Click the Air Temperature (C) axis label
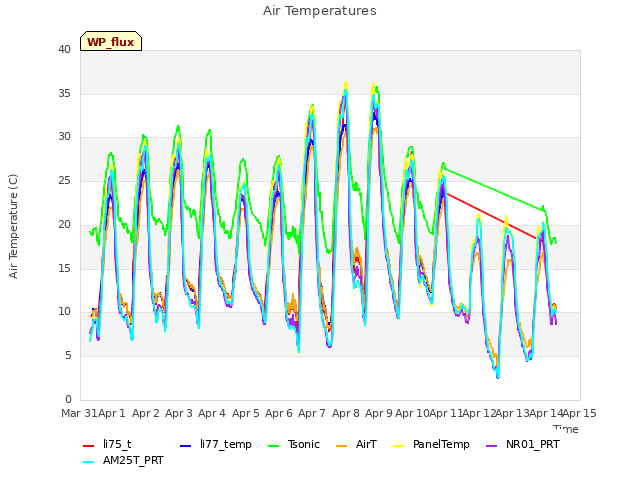This screenshot has width=640, height=480. coord(13,226)
